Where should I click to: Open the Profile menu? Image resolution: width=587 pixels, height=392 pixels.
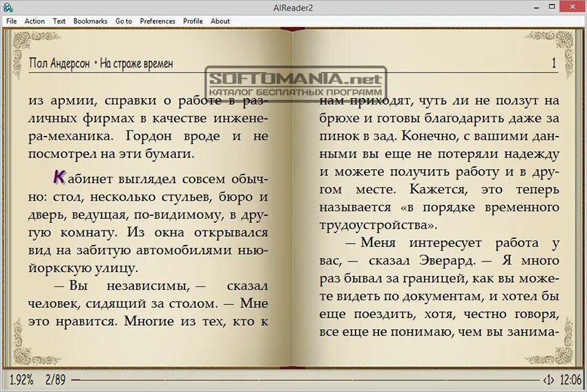[x=193, y=21]
